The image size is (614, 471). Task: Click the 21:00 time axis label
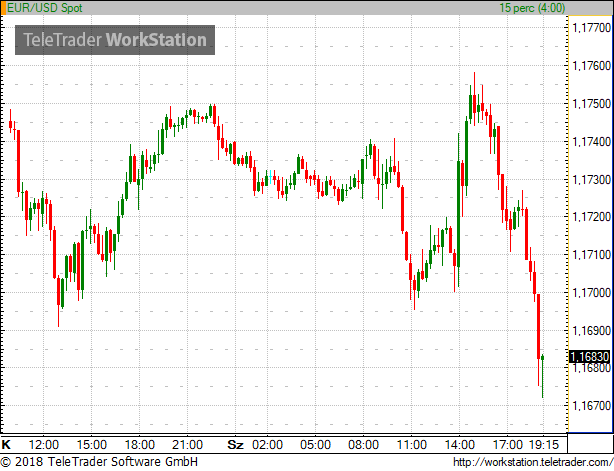[x=188, y=445]
